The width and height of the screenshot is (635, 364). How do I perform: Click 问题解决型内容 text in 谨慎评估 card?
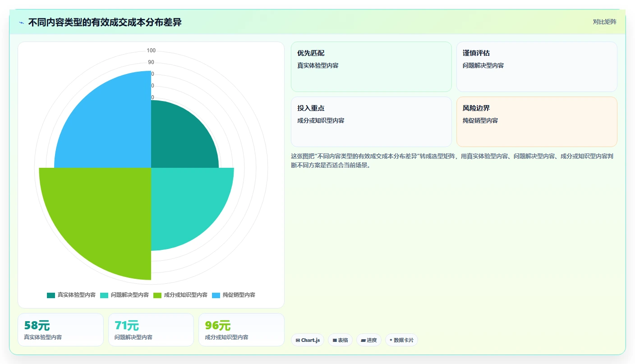click(483, 65)
